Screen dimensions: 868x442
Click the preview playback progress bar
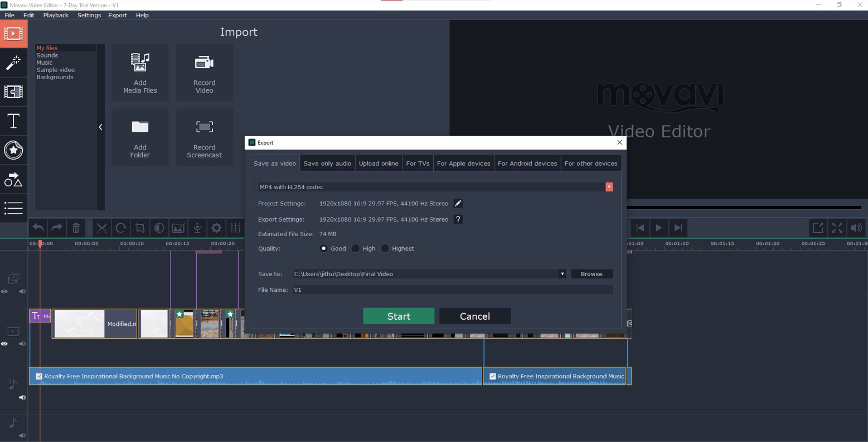(745, 208)
